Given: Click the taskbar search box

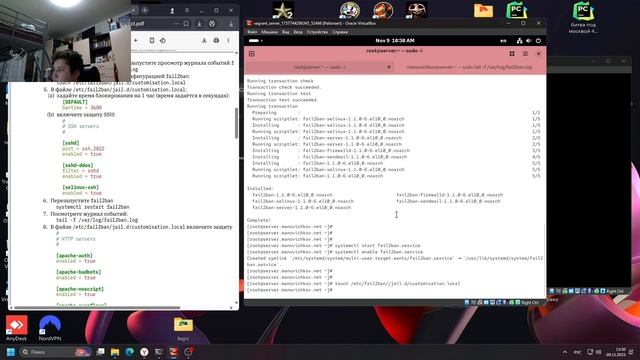Looking at the screenshot, I should (55, 352).
